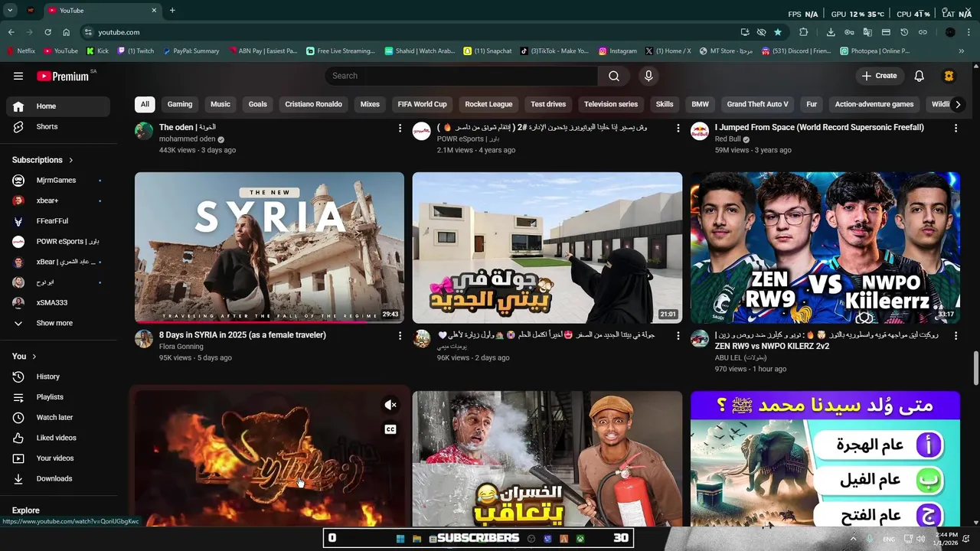Select the All filter chip
This screenshot has height=551, width=980.
(145, 104)
